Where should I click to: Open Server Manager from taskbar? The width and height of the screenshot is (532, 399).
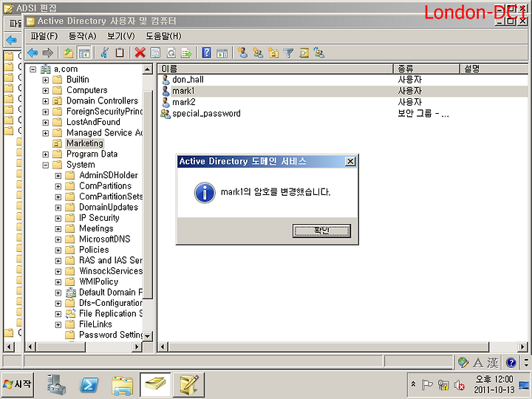pyautogui.click(x=56, y=384)
